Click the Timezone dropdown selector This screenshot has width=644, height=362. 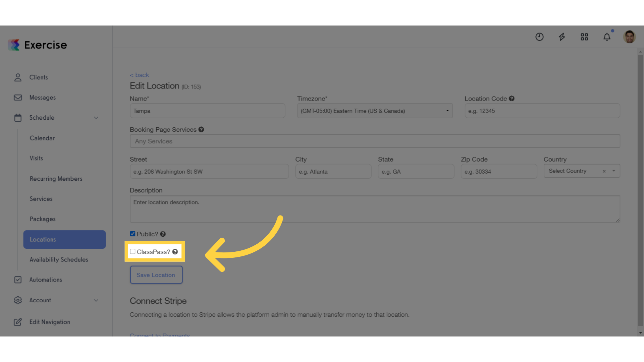[x=375, y=111]
